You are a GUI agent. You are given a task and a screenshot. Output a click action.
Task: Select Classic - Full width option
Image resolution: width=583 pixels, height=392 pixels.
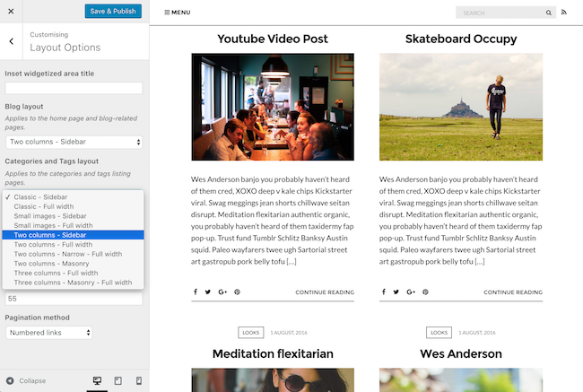(x=73, y=206)
